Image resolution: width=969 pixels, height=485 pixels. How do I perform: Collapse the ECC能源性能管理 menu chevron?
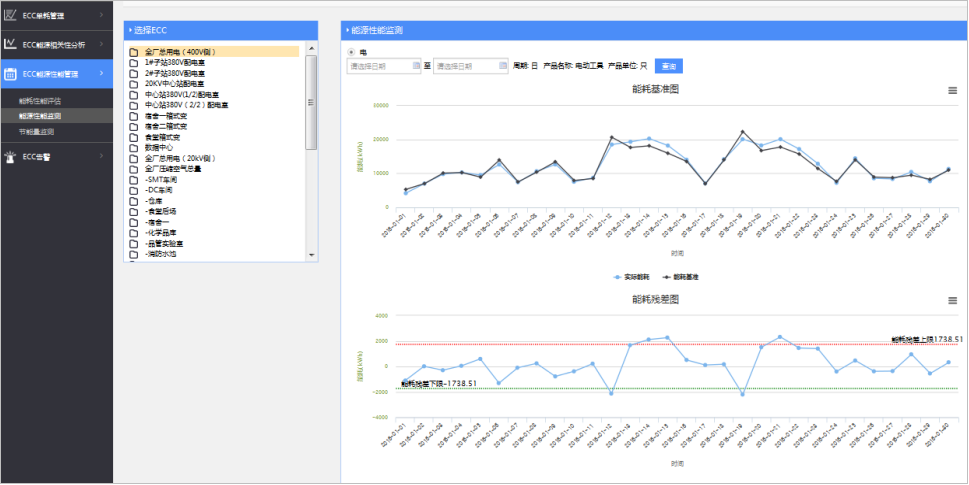coord(101,74)
